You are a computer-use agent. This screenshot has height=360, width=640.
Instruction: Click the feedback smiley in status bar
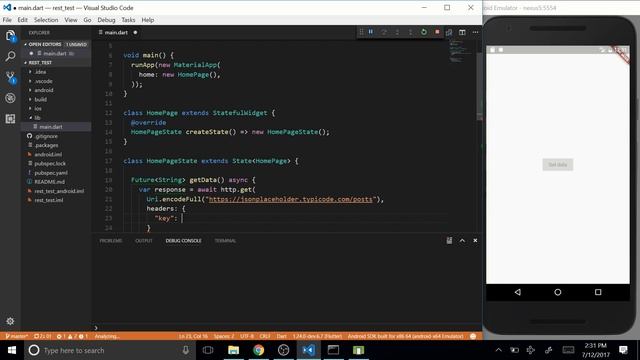click(x=473, y=336)
